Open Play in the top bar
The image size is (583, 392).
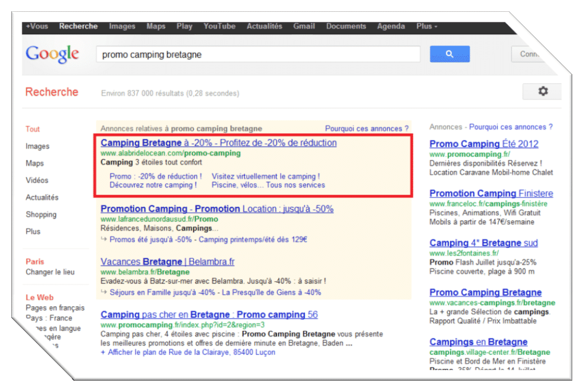coord(184,26)
